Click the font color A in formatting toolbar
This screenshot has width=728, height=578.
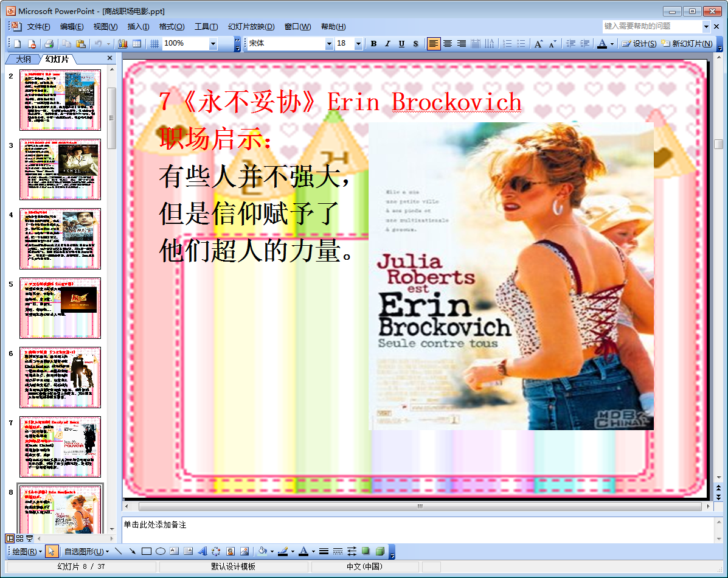pyautogui.click(x=602, y=44)
